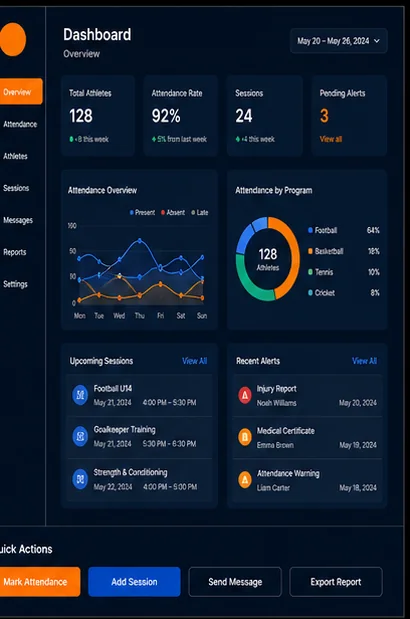The width and height of the screenshot is (410, 619).
Task: Click the Football legend color dot
Action: (310, 230)
